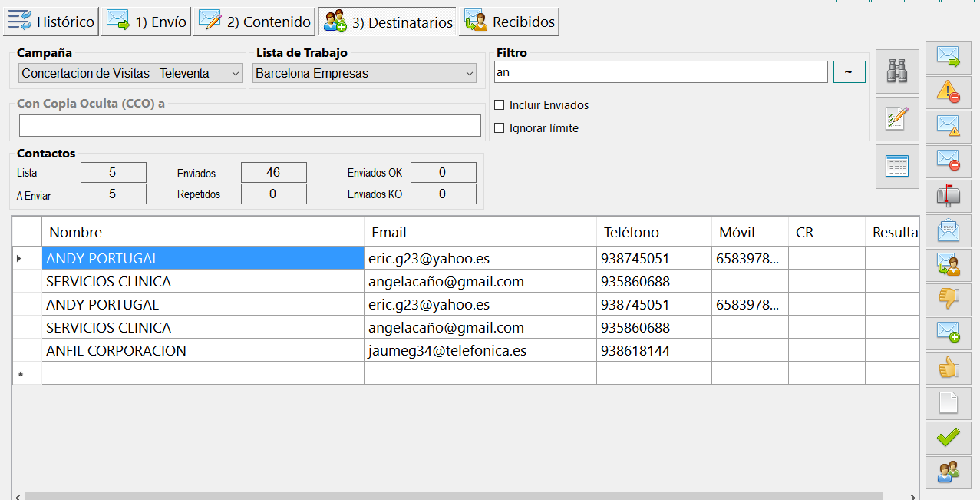The width and height of the screenshot is (980, 500).
Task: Focus the Con Copia Oculta (CCO) field
Action: tap(250, 126)
